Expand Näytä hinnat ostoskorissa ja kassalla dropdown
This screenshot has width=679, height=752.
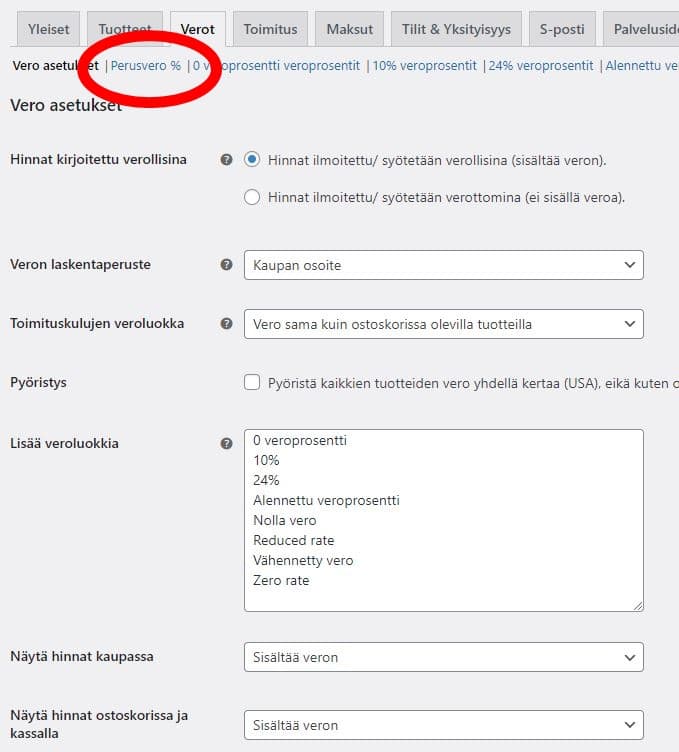click(443, 725)
